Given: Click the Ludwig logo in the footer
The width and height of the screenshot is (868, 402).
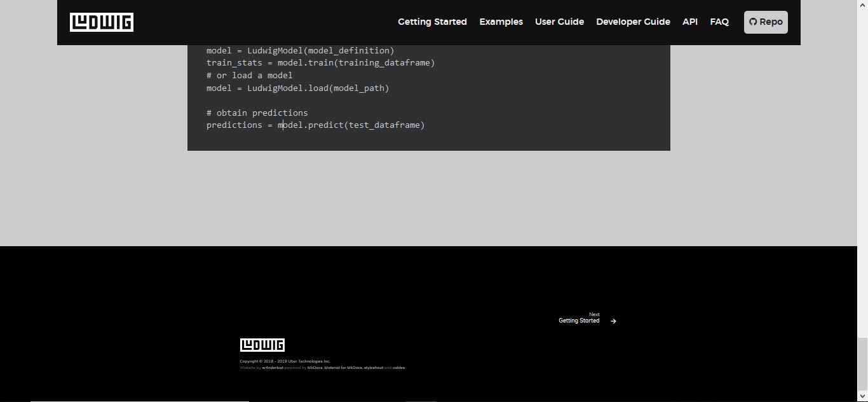Looking at the screenshot, I should tap(262, 344).
